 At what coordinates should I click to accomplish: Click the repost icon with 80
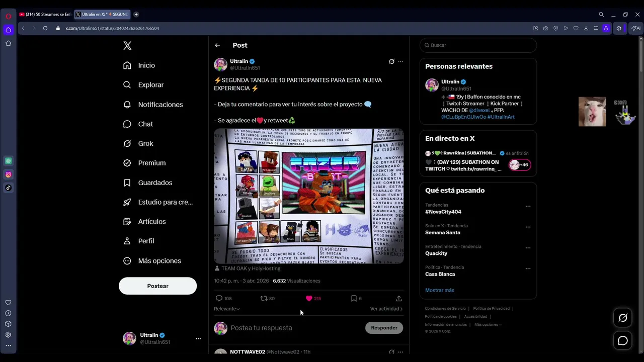(264, 298)
